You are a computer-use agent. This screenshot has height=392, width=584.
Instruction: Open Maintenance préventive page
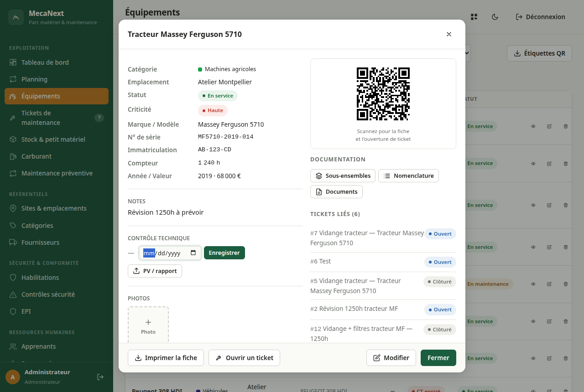(x=57, y=173)
